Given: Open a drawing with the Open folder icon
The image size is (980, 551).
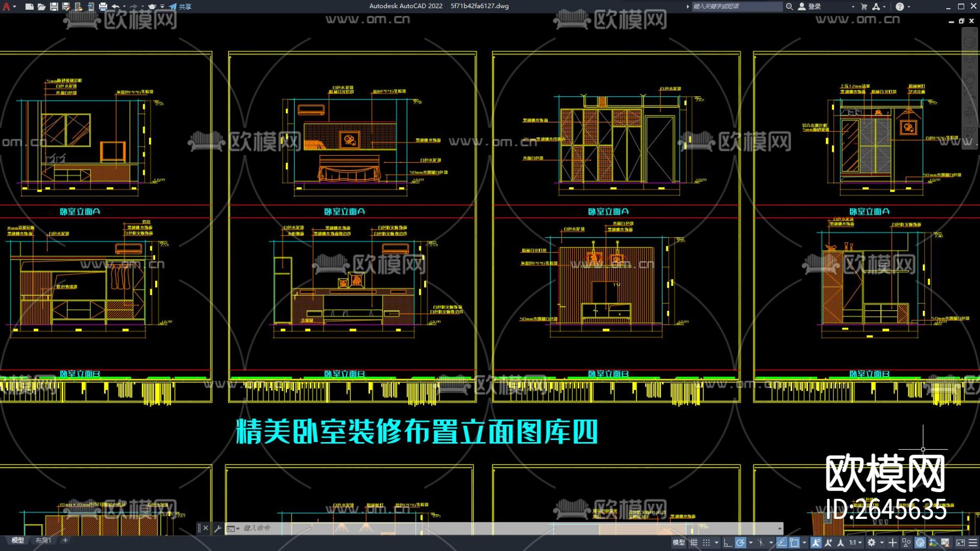Looking at the screenshot, I should click(42, 7).
